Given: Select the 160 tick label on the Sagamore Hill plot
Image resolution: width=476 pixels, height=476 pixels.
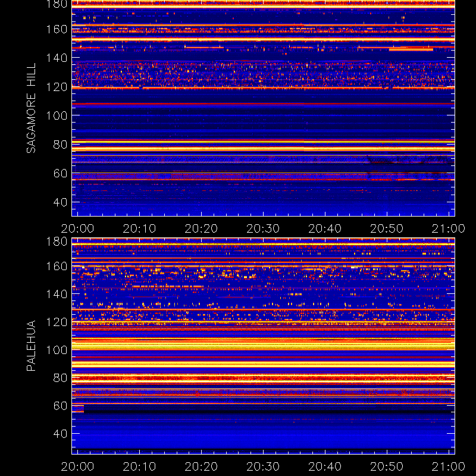Looking at the screenshot, I should coord(57,29).
